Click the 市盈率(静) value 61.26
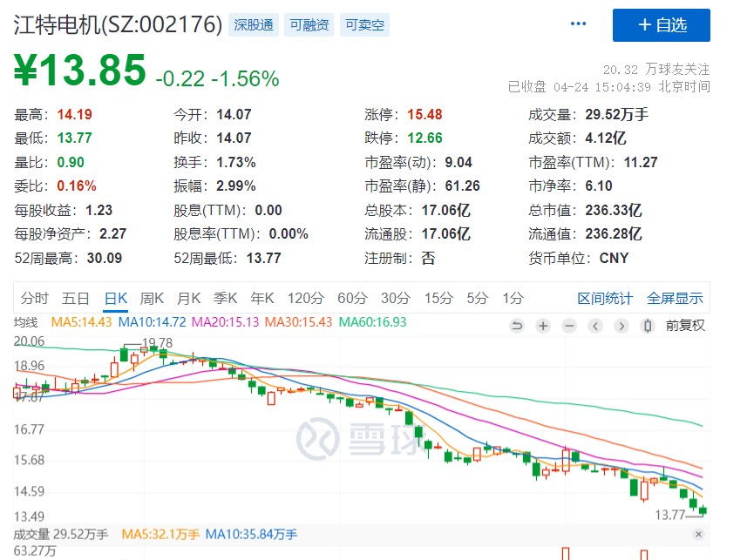Image resolution: width=747 pixels, height=560 pixels. tap(462, 186)
